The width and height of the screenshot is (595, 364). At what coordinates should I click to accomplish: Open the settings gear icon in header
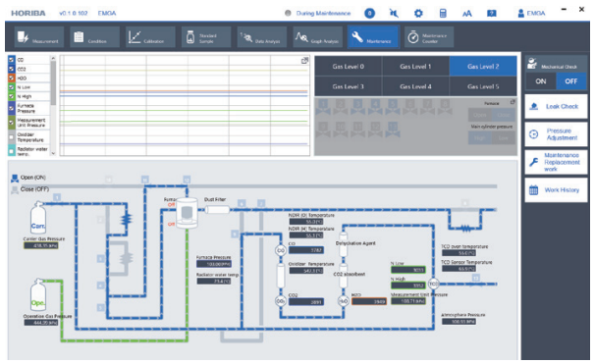pos(418,14)
